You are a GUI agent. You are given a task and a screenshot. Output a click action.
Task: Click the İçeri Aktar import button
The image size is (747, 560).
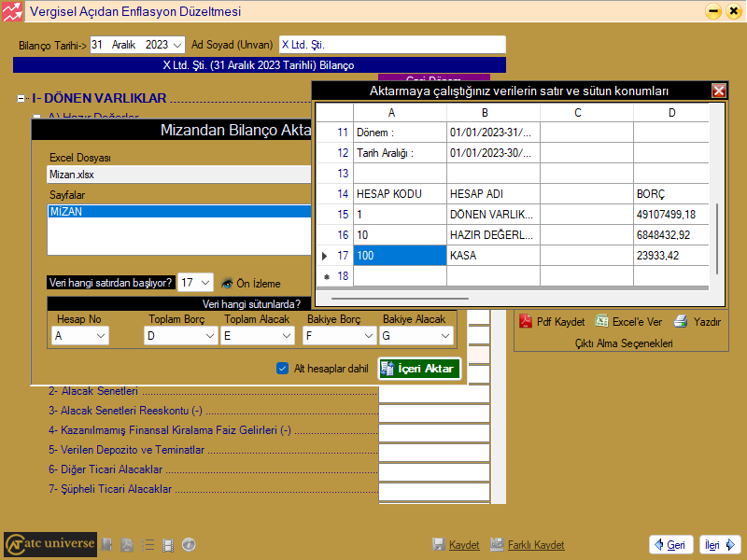[x=419, y=369]
